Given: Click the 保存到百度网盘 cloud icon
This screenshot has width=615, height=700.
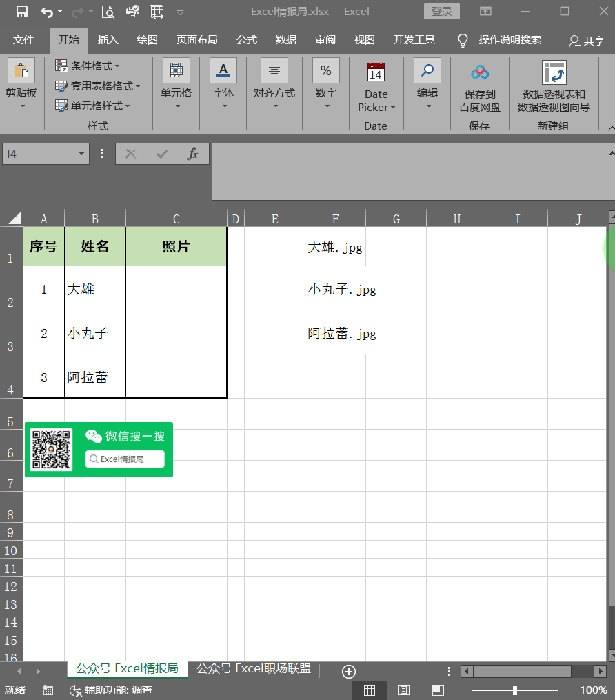Looking at the screenshot, I should click(480, 72).
